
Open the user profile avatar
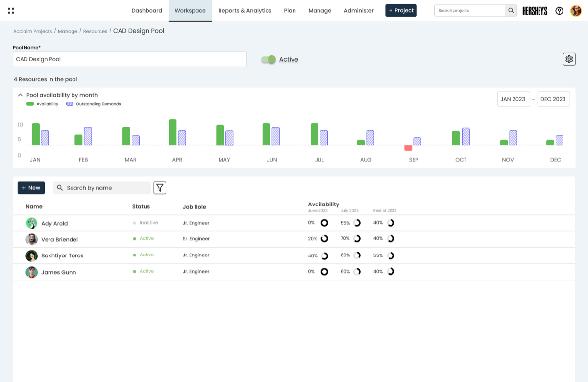click(x=576, y=11)
